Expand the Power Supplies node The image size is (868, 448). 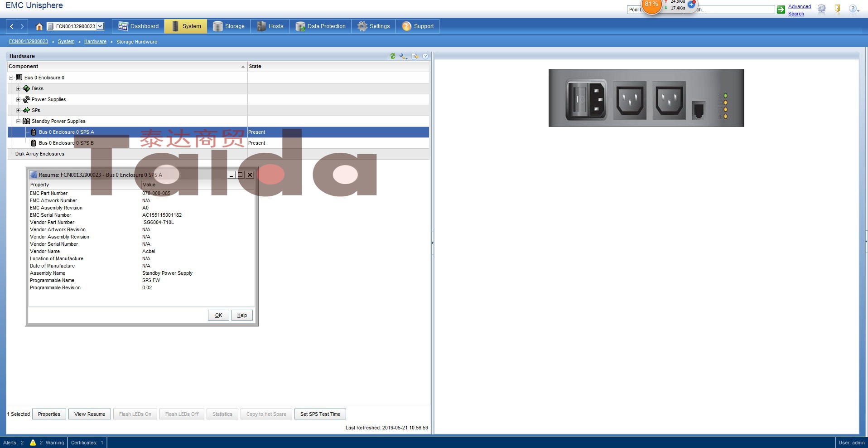pyautogui.click(x=19, y=100)
